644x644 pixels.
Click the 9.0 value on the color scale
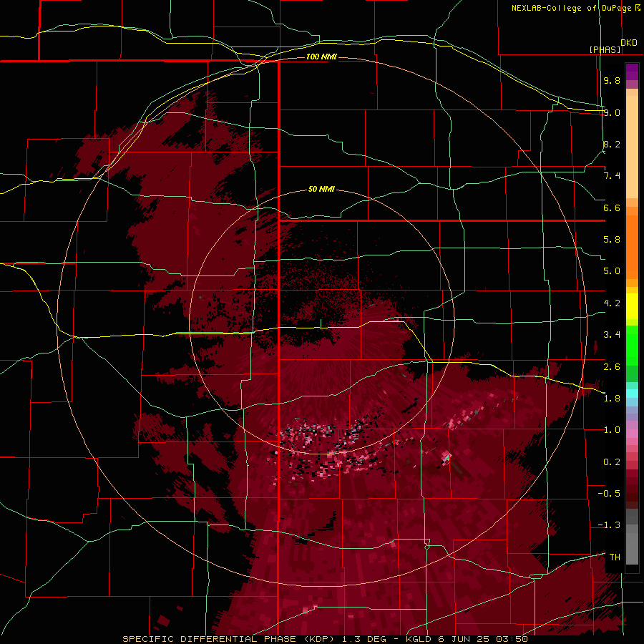click(612, 112)
